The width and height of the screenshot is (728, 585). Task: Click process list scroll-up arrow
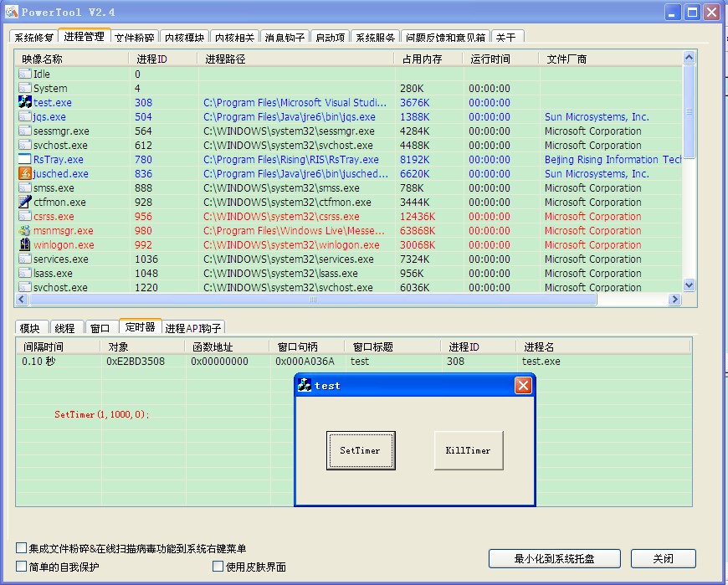(689, 58)
